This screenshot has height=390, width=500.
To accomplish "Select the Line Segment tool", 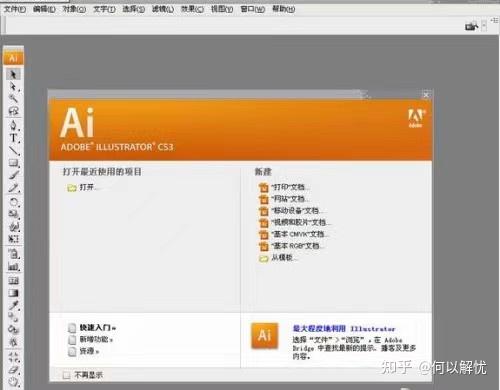I will click(x=13, y=151).
